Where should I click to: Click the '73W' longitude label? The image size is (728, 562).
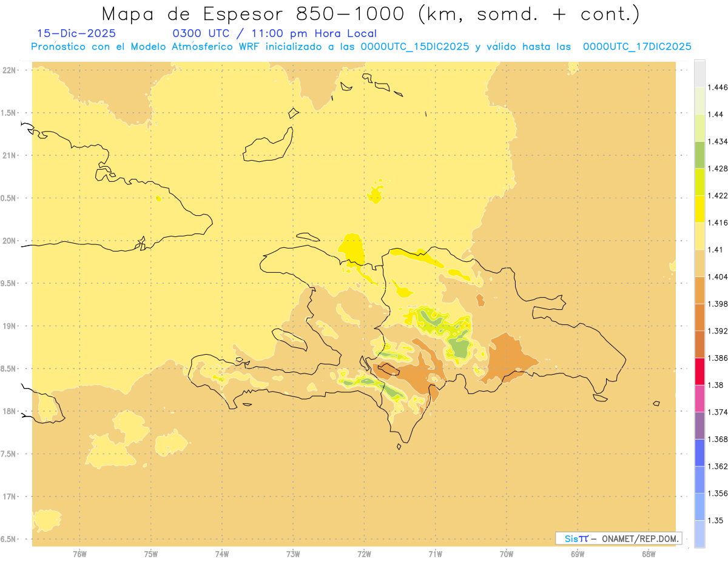click(x=293, y=554)
